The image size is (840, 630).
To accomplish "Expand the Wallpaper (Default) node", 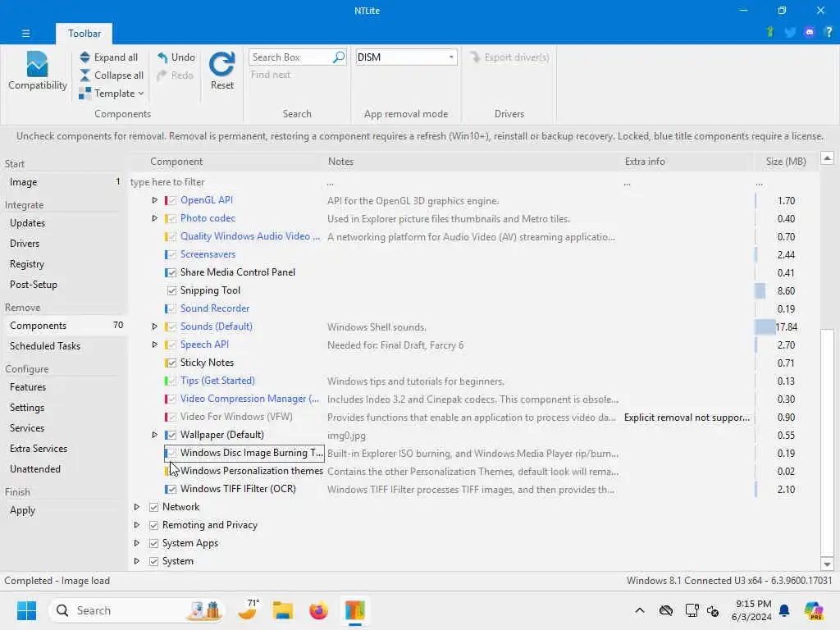I will 154,435.
